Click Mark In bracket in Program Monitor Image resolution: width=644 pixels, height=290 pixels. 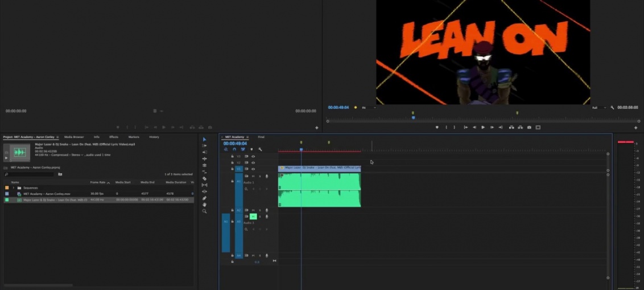[x=447, y=128]
